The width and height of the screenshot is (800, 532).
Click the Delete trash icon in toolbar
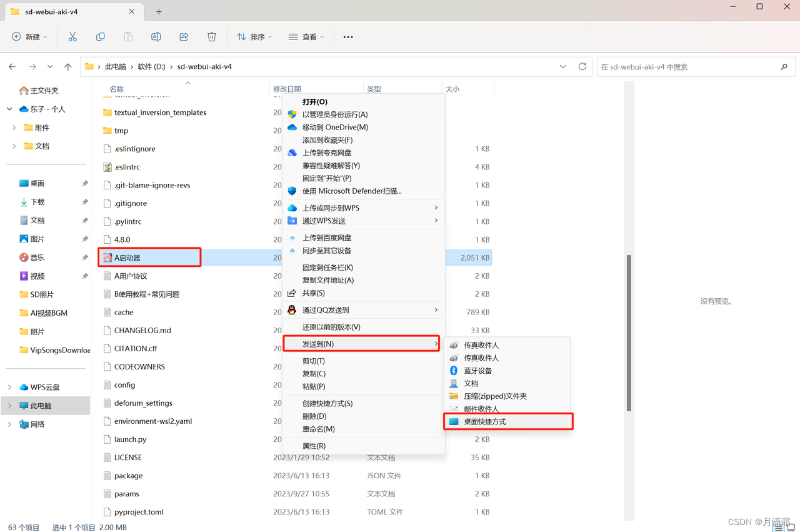point(212,37)
